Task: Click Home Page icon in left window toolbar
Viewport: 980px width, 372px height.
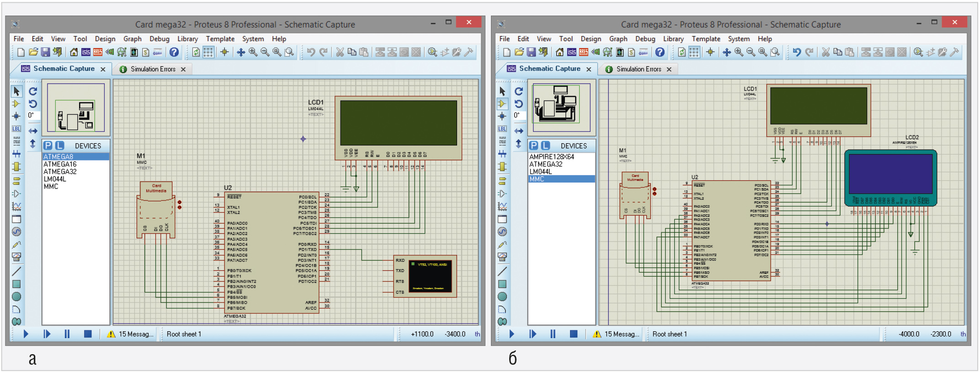Action: click(74, 52)
